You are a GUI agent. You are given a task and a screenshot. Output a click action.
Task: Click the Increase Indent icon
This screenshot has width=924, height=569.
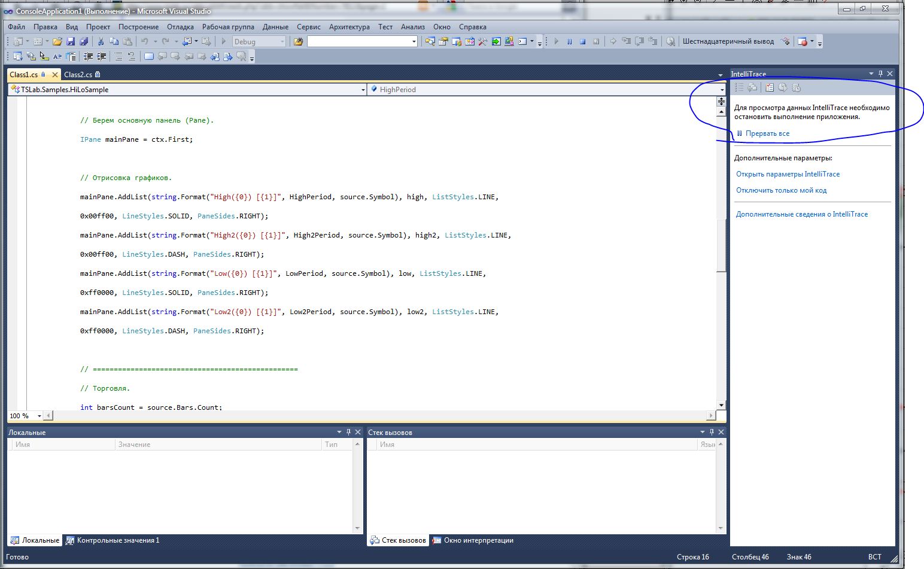pos(102,57)
